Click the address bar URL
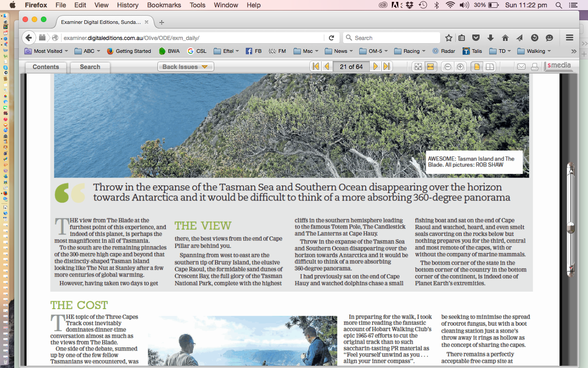588x368 pixels. pos(131,38)
